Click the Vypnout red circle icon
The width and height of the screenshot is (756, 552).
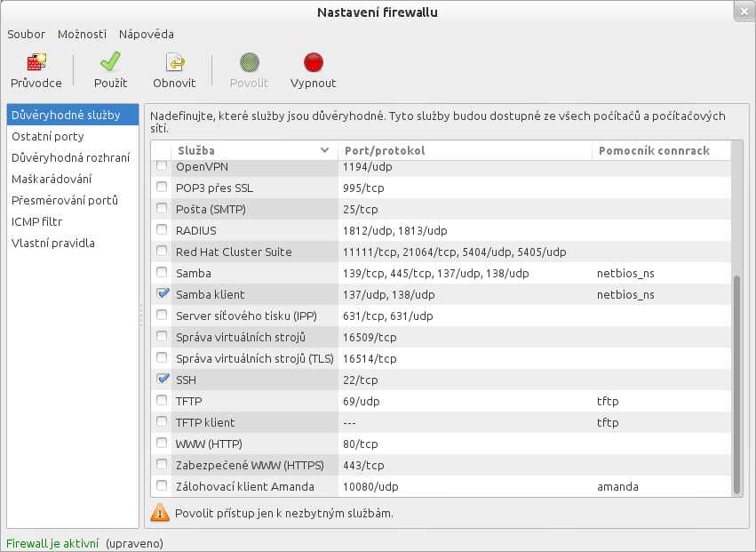click(x=313, y=63)
